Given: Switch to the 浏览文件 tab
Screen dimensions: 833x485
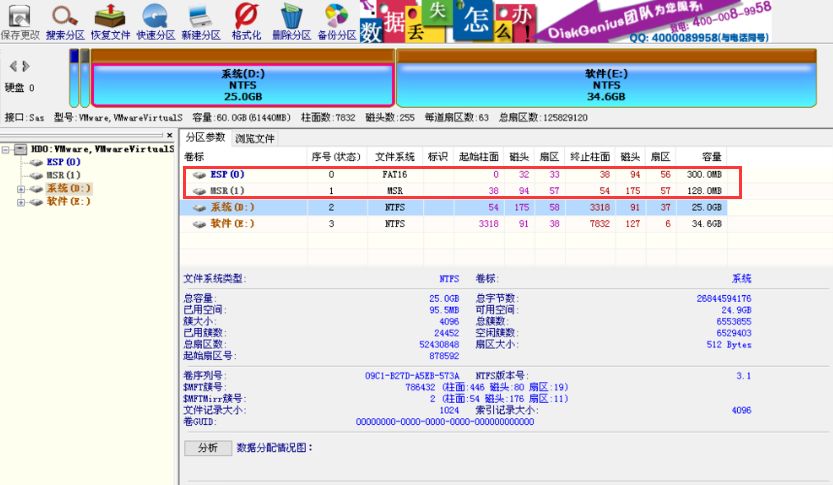Looking at the screenshot, I should 255,139.
